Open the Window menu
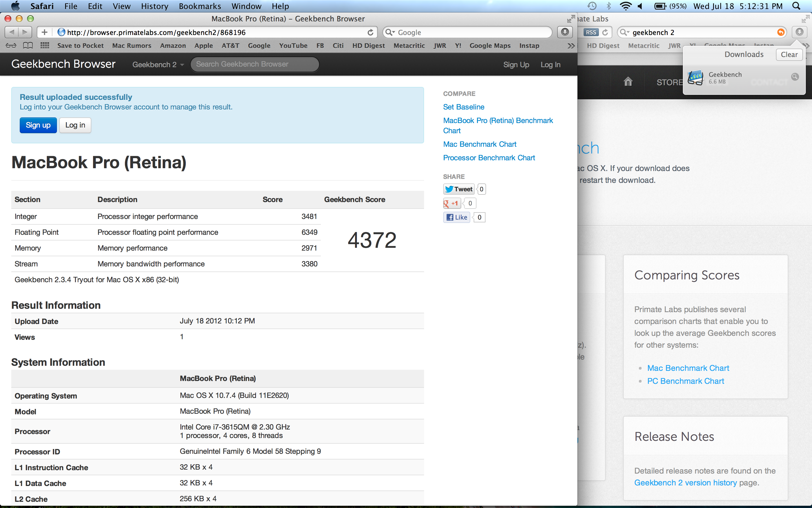The width and height of the screenshot is (812, 508). 246,6
